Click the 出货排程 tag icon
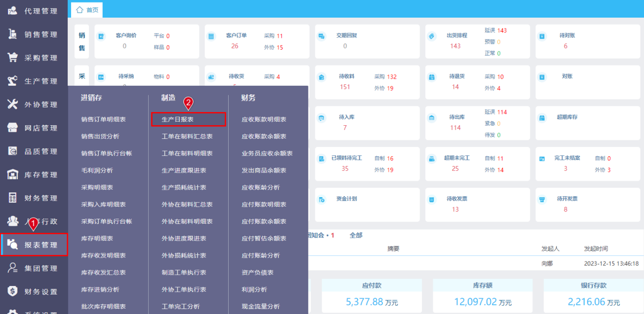This screenshot has height=314, width=644. coord(432,37)
